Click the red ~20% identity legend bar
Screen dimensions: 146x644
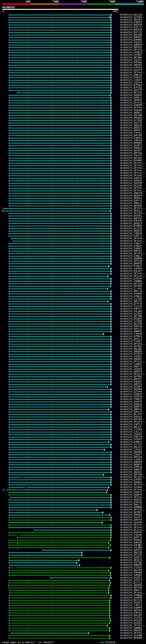(16, 4)
